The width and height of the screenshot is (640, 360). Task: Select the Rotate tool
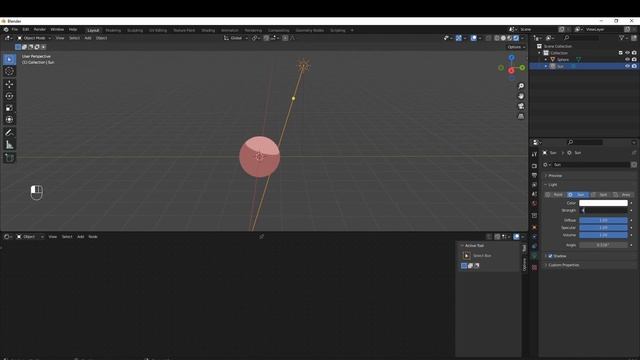pos(9,96)
